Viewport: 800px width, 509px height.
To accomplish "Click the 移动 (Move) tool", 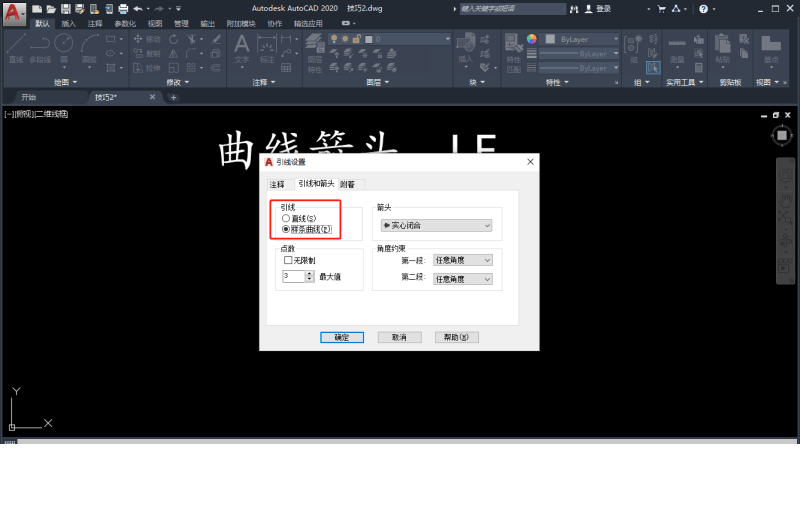I will (147, 39).
